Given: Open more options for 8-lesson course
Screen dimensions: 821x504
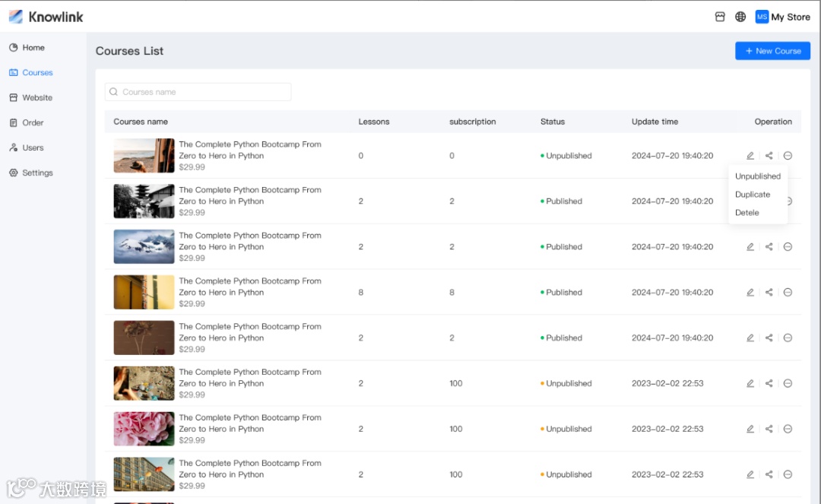Looking at the screenshot, I should coord(788,293).
